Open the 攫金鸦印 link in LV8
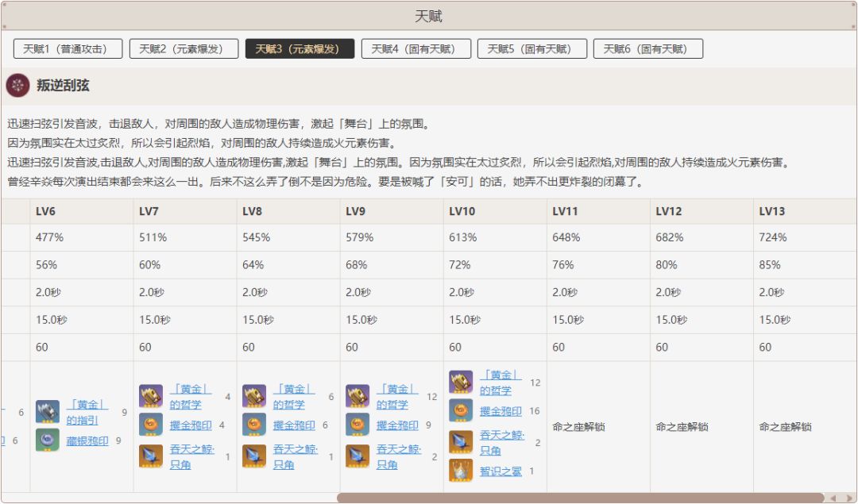 click(295, 425)
